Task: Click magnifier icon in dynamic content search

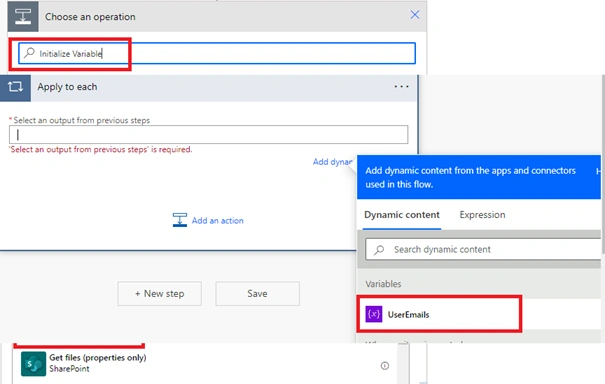Action: 379,250
